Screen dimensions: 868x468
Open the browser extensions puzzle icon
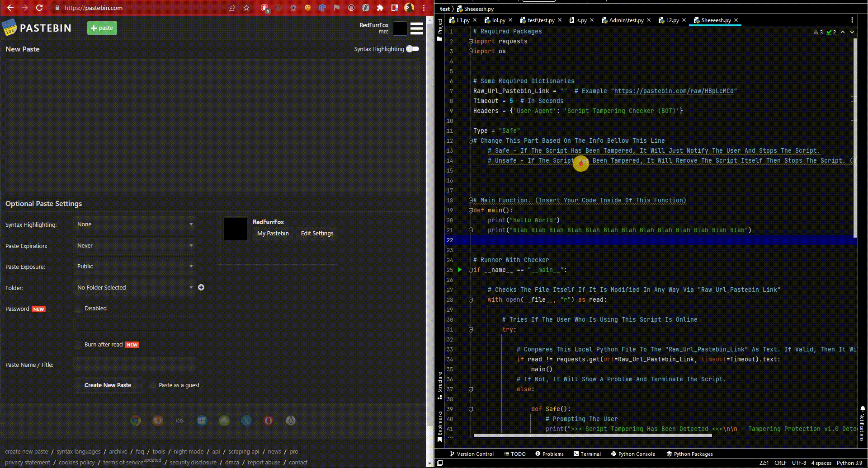(380, 8)
